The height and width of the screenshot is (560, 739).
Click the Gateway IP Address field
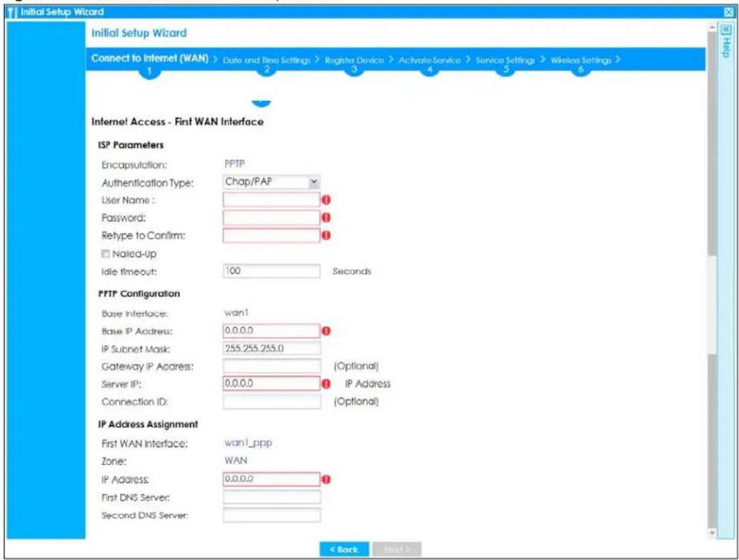pos(272,366)
